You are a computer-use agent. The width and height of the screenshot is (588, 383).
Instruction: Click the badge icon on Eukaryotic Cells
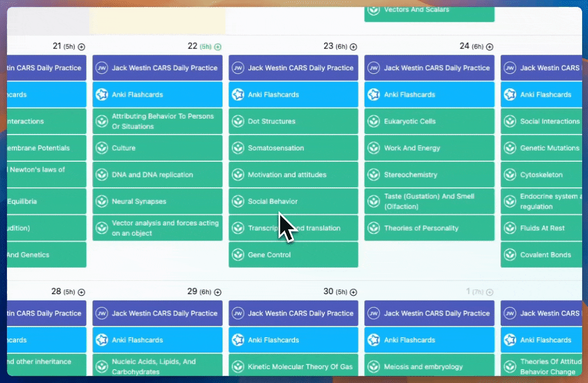pyautogui.click(x=374, y=121)
